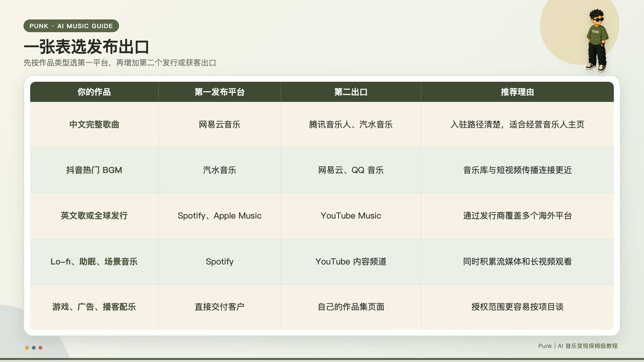Image resolution: width=644 pixels, height=362 pixels.
Task: Click the red dot in the footer
Action: pyautogui.click(x=40, y=348)
